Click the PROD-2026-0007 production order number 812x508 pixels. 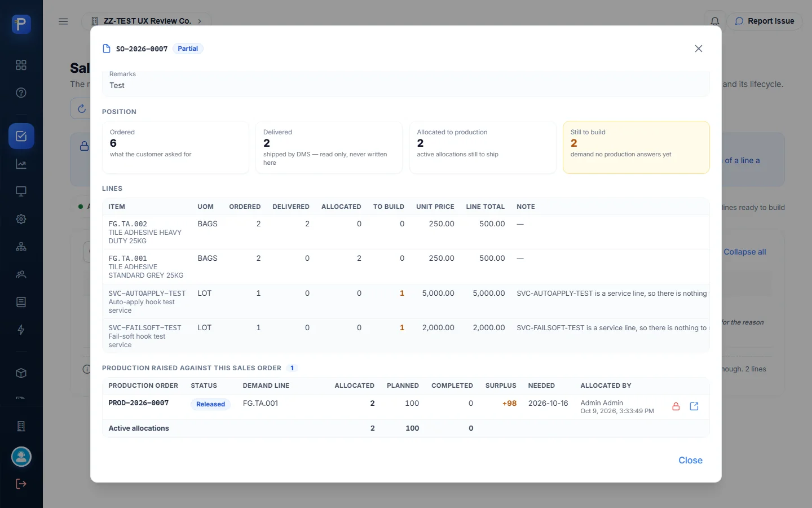click(139, 403)
